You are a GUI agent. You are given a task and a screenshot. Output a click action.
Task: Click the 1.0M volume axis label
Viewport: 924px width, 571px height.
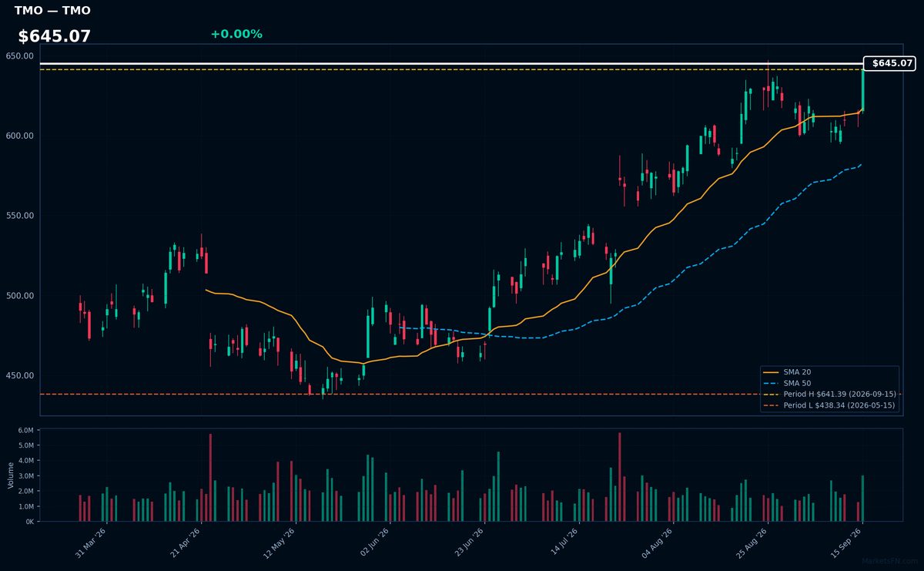click(25, 507)
